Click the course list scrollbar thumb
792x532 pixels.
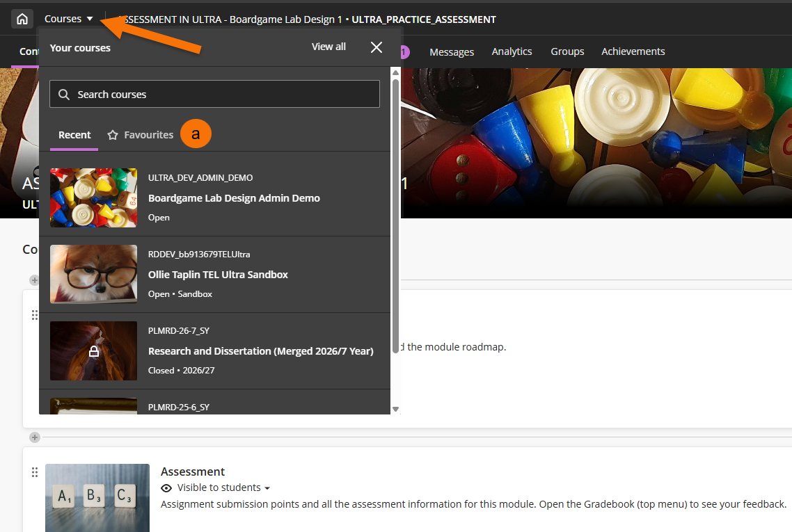[395, 216]
